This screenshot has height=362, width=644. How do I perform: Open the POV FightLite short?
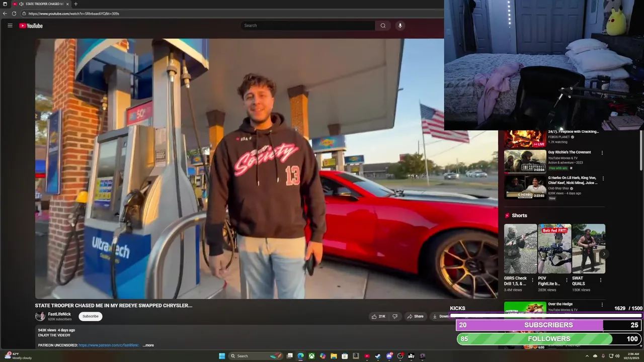554,248
